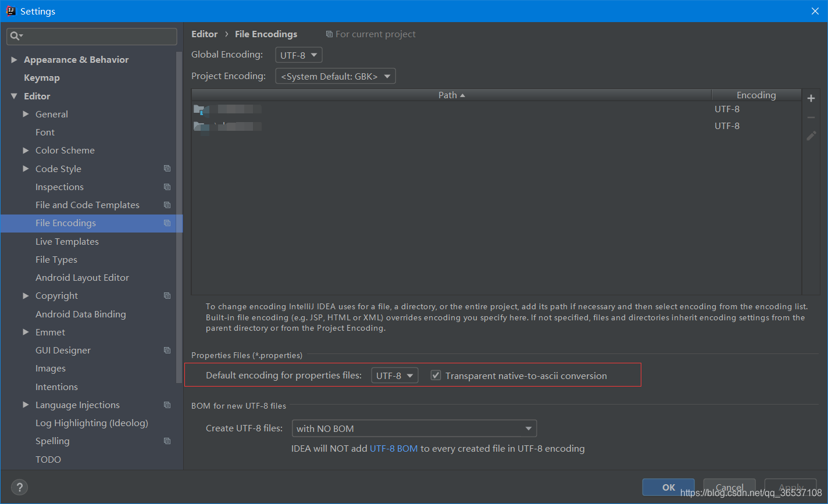Click the search magnifier icon
This screenshot has width=828, height=504.
click(15, 36)
